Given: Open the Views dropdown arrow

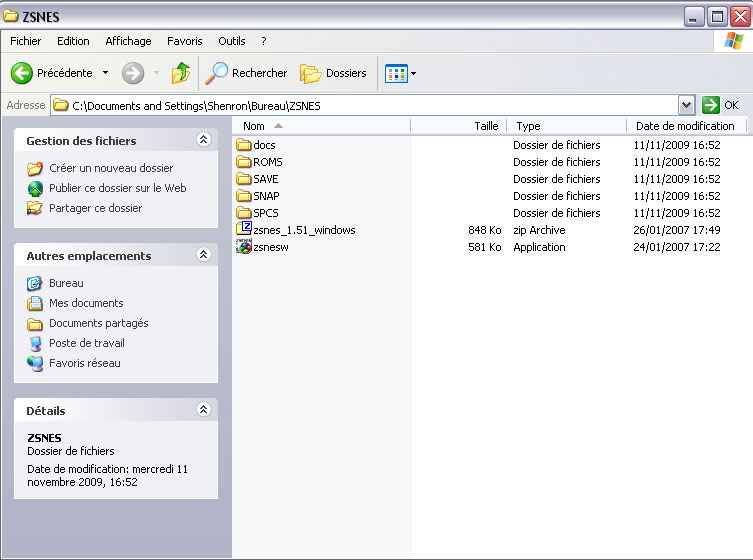Looking at the screenshot, I should point(413,73).
